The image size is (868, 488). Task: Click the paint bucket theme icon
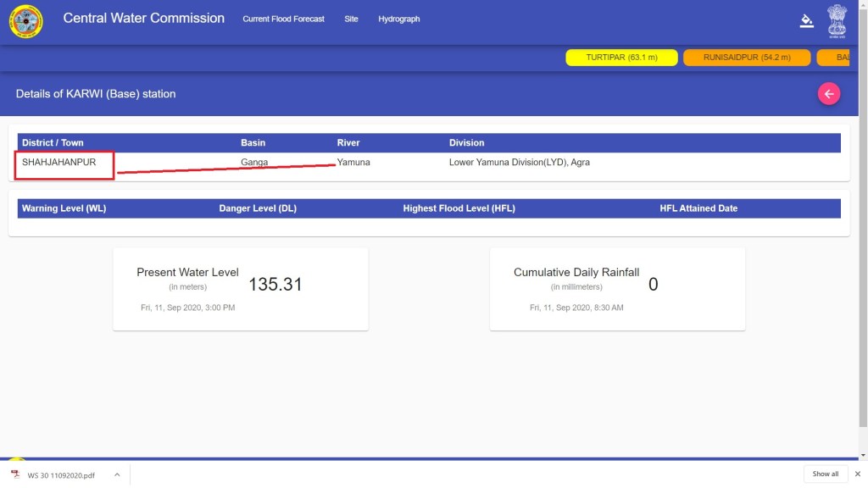(806, 21)
